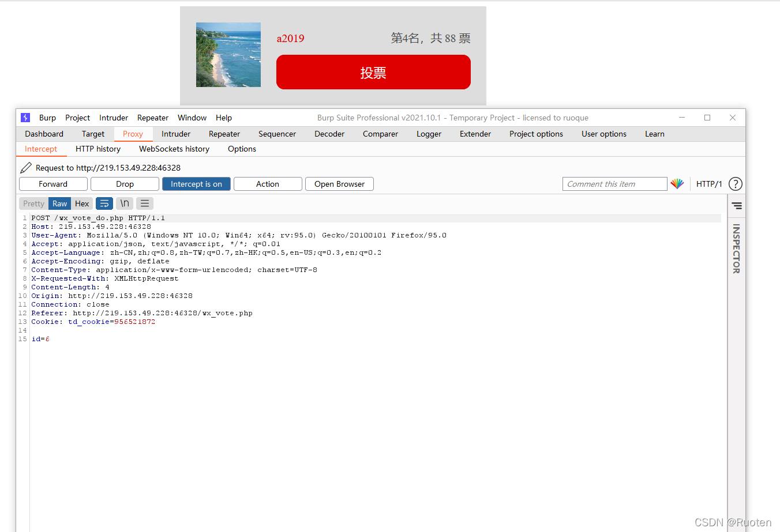This screenshot has height=532, width=780.
Task: Switch to the Dashboard tab
Action: (44, 134)
